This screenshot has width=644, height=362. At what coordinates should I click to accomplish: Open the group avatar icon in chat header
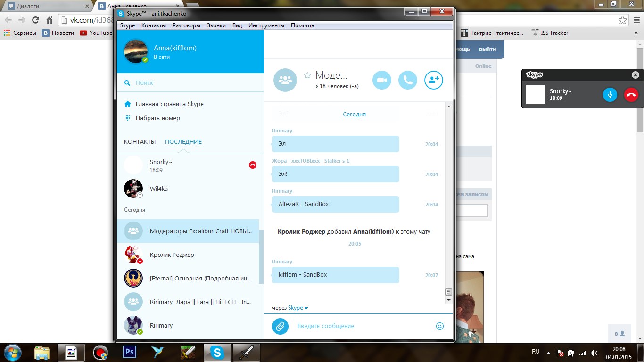(x=285, y=80)
